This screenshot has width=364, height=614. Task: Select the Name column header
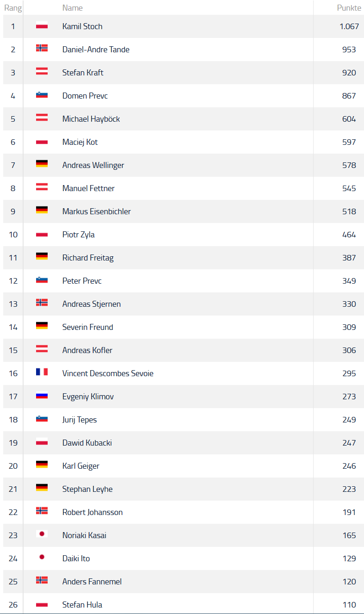[x=73, y=8]
